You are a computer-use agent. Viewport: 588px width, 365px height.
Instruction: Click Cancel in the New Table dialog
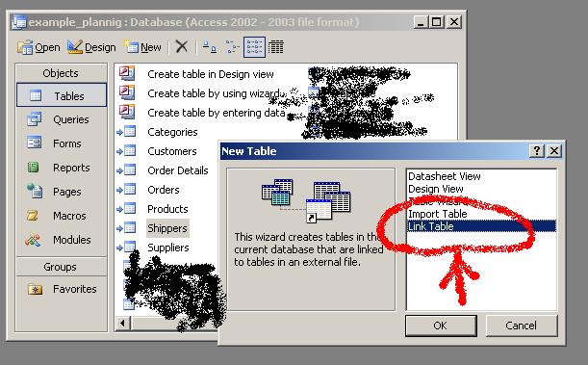point(522,326)
